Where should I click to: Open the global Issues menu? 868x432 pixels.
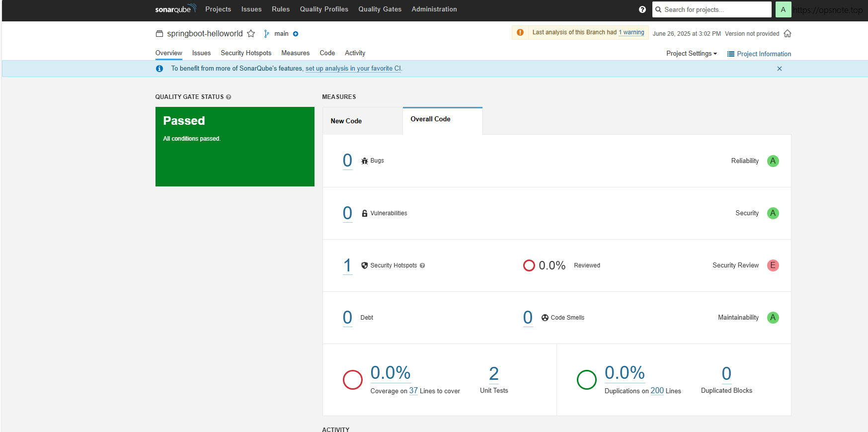251,9
